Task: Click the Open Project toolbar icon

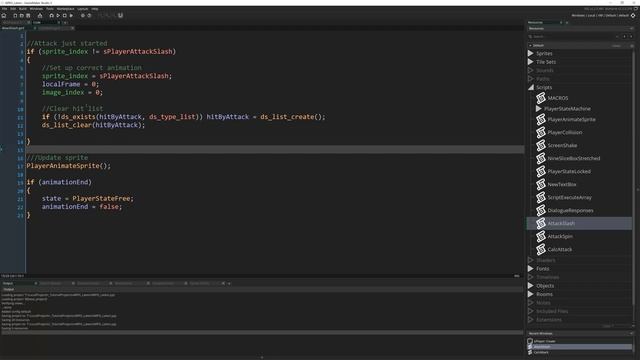Action: pos(22,16)
